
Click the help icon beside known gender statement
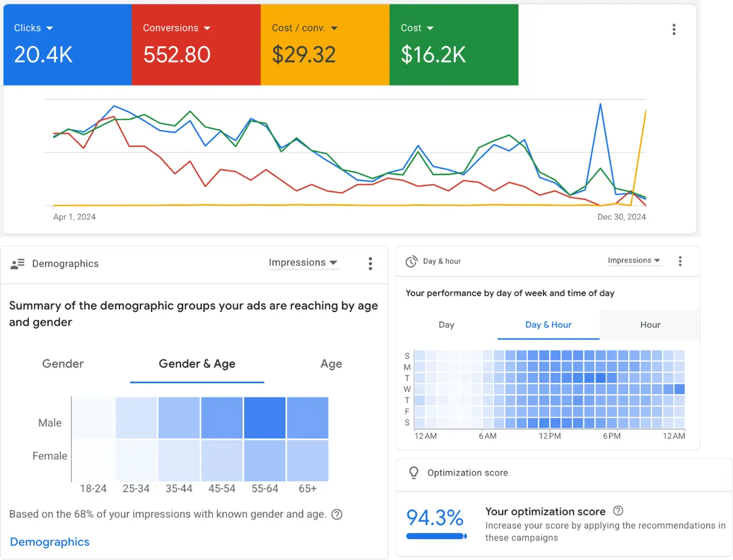(336, 514)
